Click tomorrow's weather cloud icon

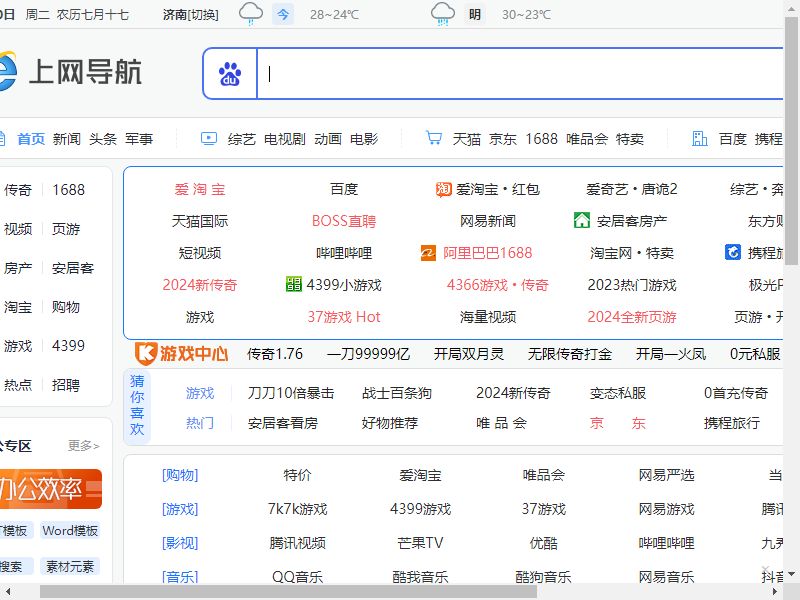coord(442,13)
